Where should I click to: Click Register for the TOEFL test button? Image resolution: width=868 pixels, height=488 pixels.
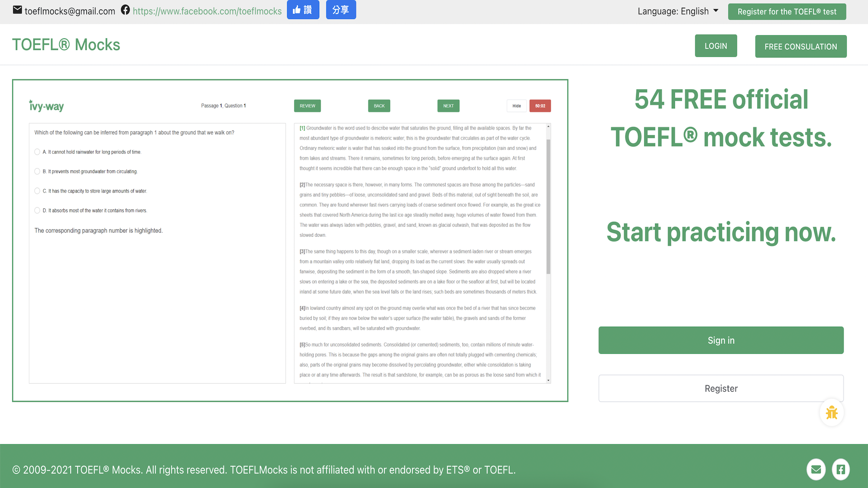pyautogui.click(x=787, y=12)
